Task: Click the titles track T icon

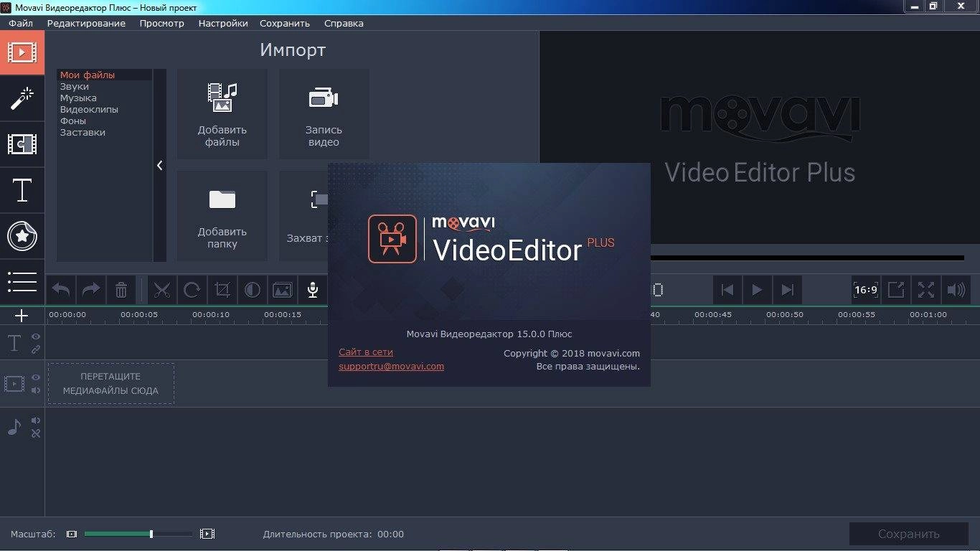Action: [x=14, y=343]
